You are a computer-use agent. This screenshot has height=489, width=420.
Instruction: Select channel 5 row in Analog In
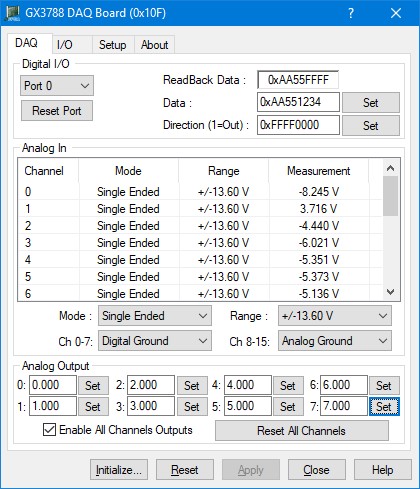click(200, 277)
